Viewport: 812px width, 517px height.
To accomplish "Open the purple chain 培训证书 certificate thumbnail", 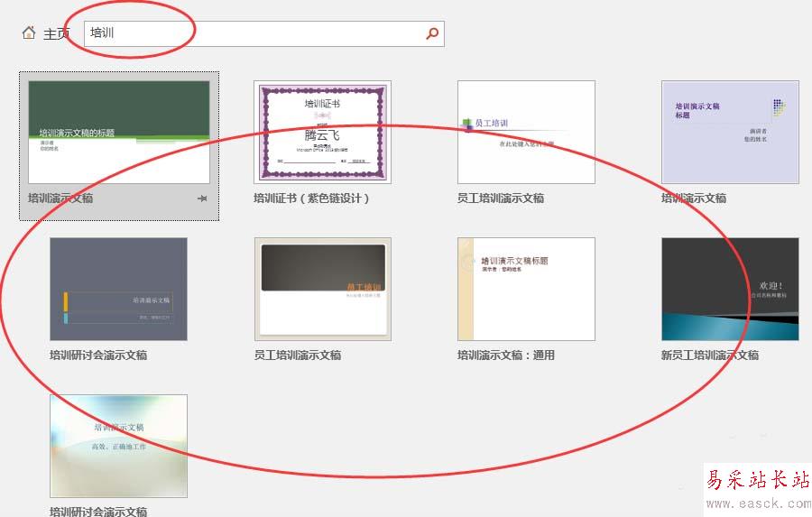I will pos(322,132).
